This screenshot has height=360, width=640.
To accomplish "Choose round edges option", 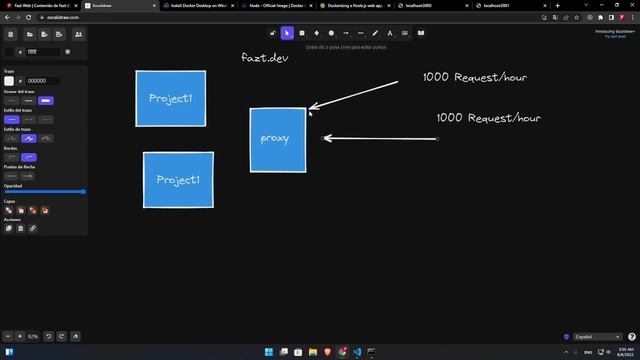I will click(29, 158).
